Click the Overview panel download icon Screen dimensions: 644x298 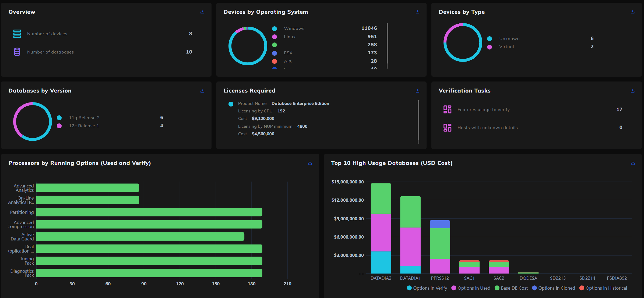tap(202, 12)
